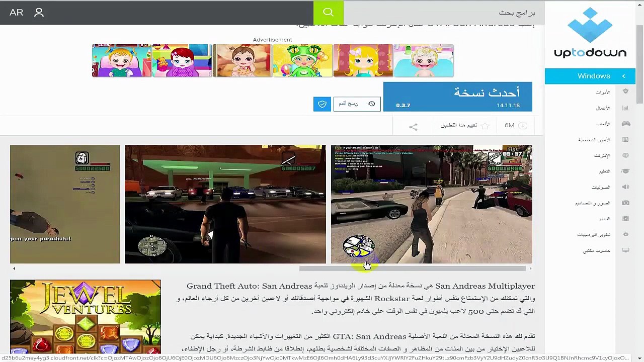Click the نسخ أقدم older versions button
The height and width of the screenshot is (362, 644).
[x=357, y=104]
